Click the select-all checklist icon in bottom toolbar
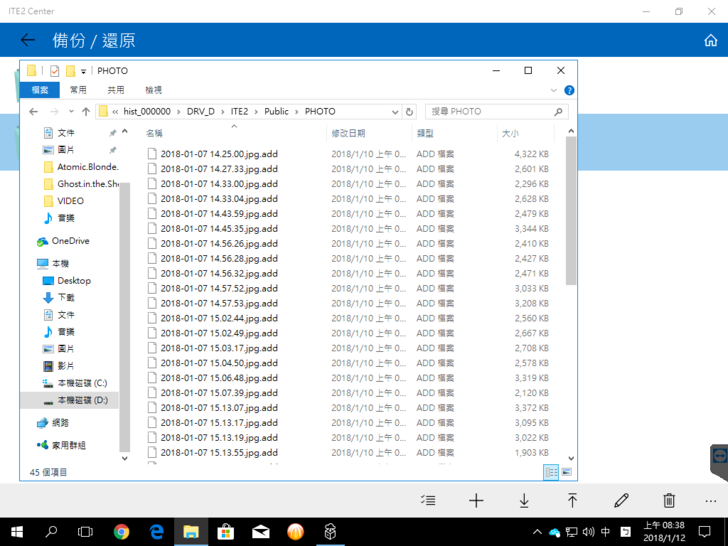The width and height of the screenshot is (728, 546). 428,500
